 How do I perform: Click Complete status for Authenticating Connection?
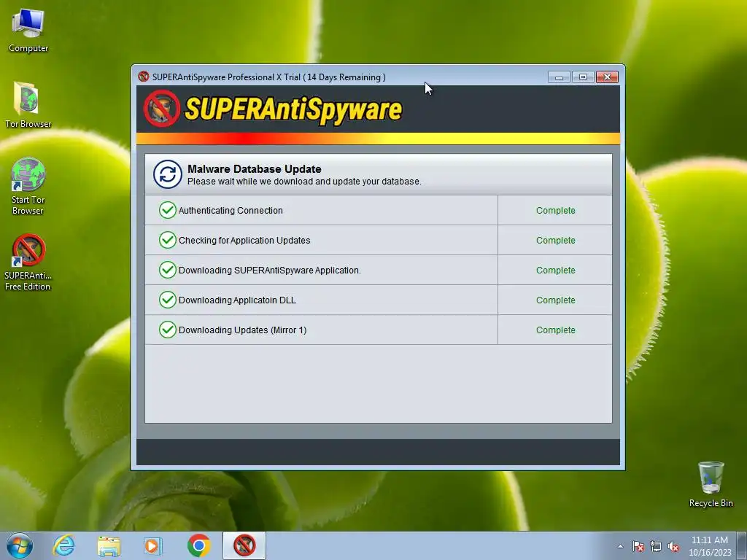click(555, 211)
